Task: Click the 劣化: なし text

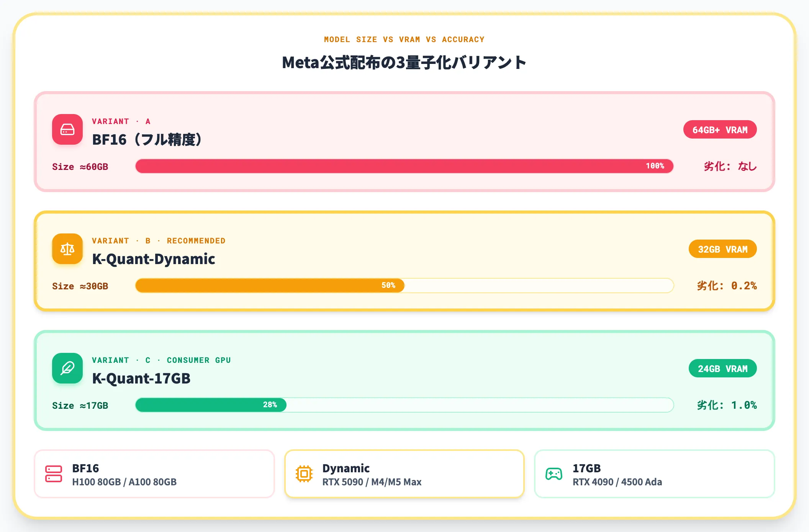Action: point(730,166)
